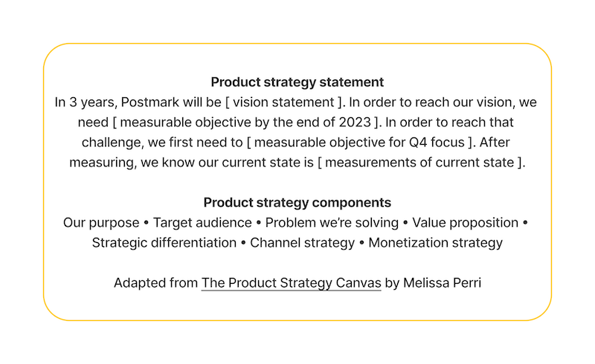The image size is (595, 364).
Task: Click the Product strategy components heading
Action: point(297,203)
